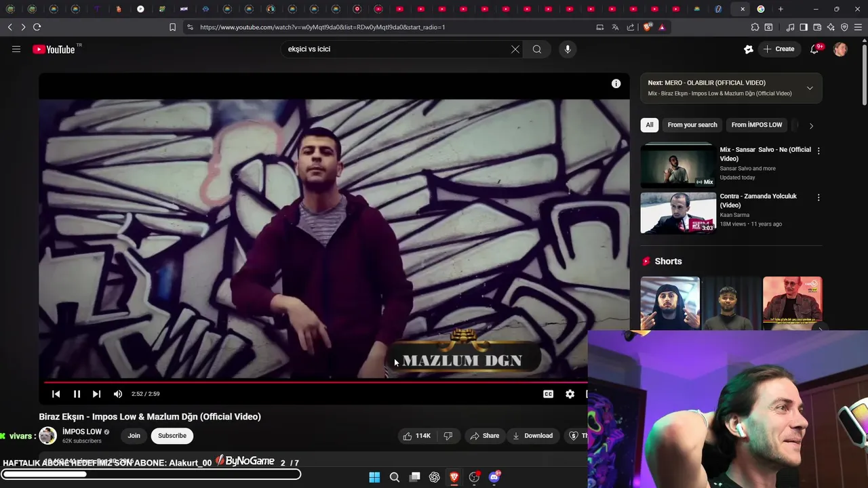Screen dimensions: 868x488
Task: Click browser share page icon
Action: [631, 27]
